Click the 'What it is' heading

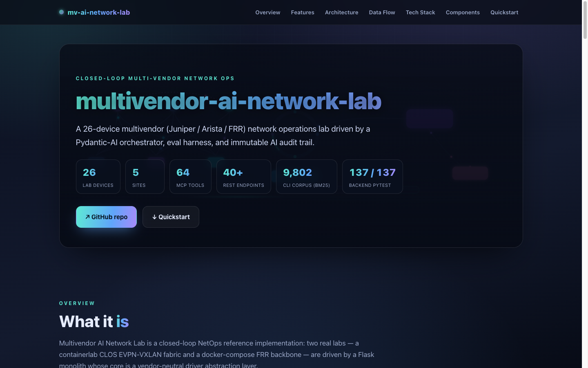(94, 321)
